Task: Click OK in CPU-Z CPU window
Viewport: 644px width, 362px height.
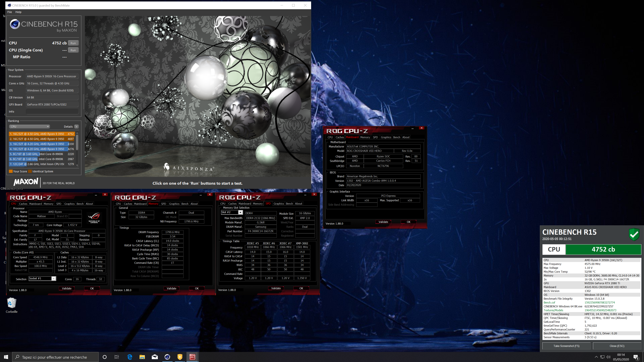Action: click(x=92, y=289)
